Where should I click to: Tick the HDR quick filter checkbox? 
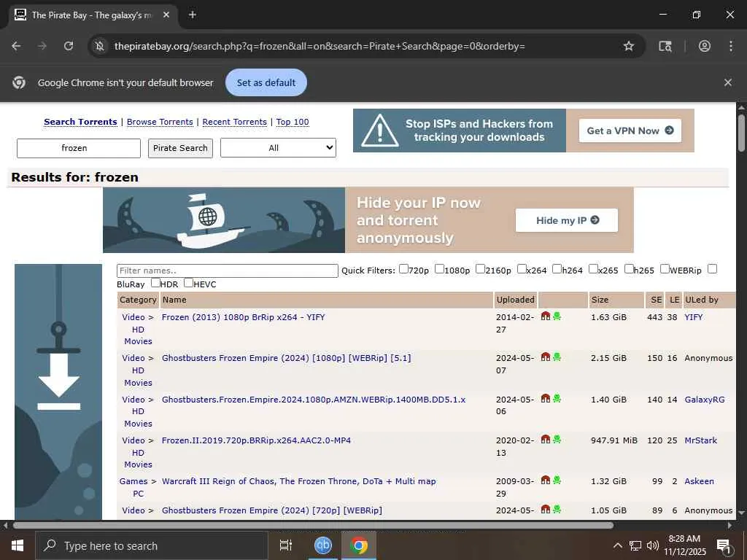pyautogui.click(x=155, y=283)
